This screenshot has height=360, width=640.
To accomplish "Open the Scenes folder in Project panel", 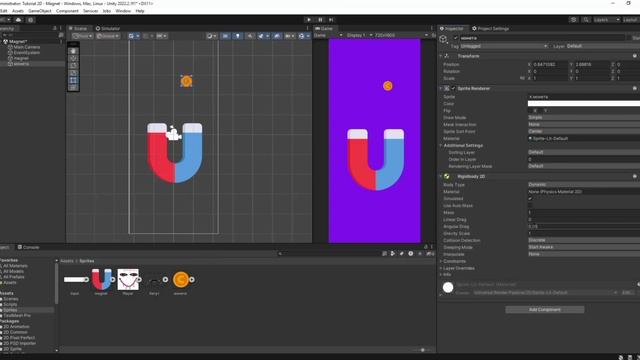I will pyautogui.click(x=10, y=299).
